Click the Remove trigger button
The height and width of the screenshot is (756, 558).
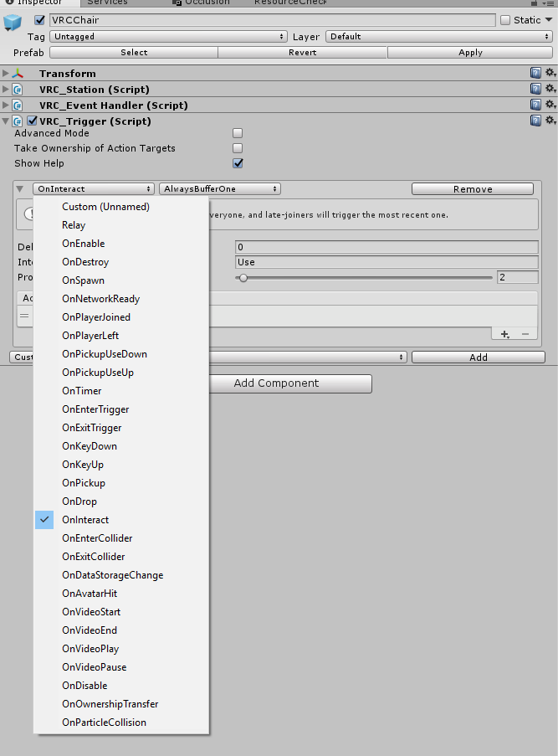coord(473,189)
